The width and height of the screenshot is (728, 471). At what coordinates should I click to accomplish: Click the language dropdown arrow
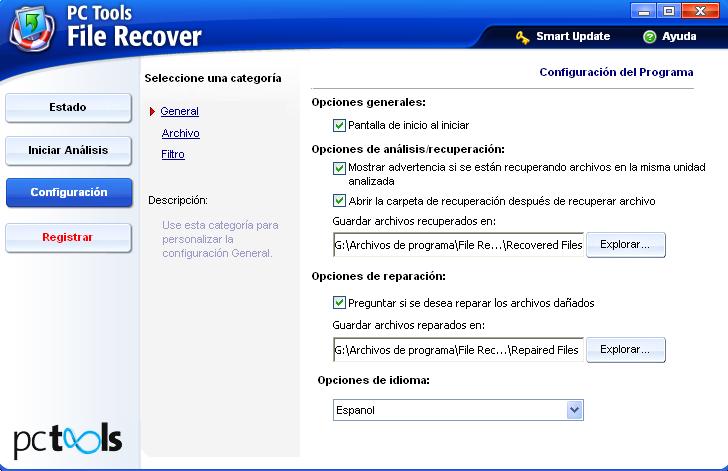[574, 410]
